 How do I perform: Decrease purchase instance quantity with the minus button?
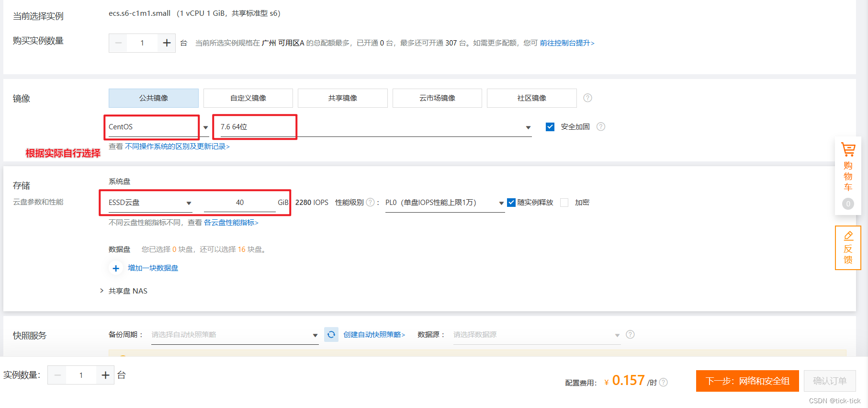coord(118,43)
